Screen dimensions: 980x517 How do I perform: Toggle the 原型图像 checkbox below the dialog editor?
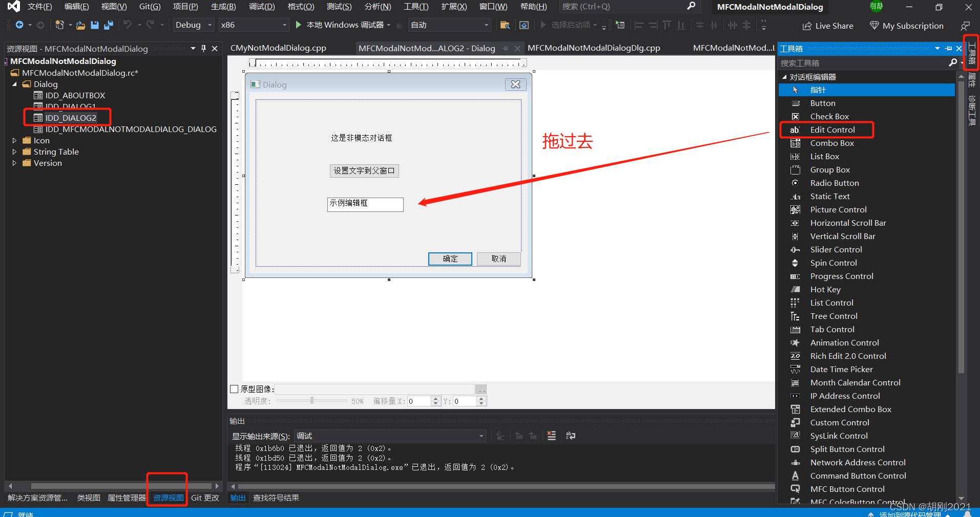click(x=234, y=389)
